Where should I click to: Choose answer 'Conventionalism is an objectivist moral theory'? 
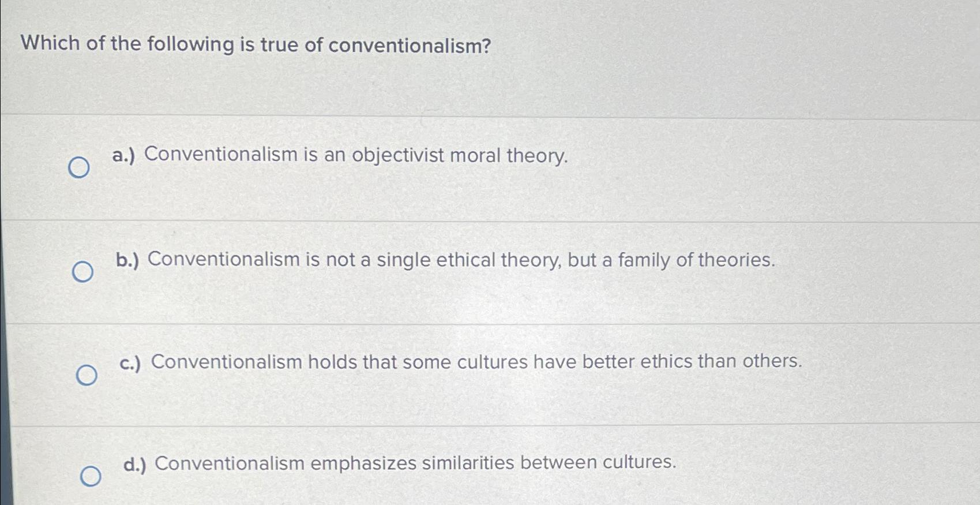tap(340, 156)
